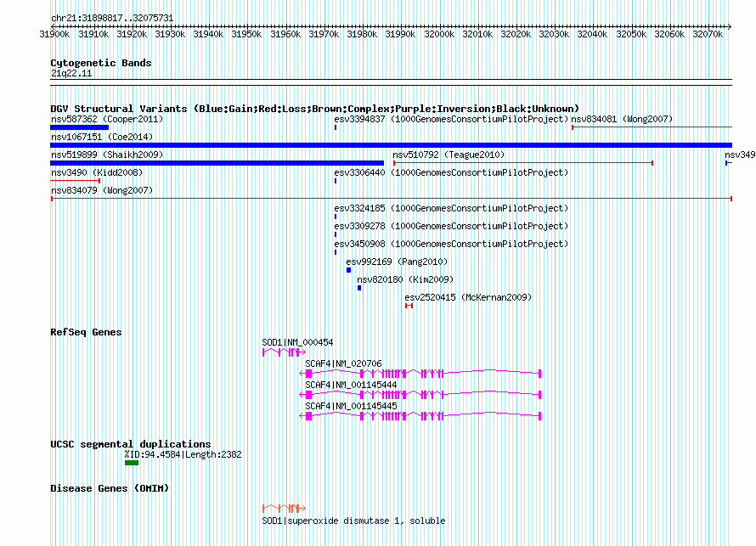Click Disease Genes (OMIM) track title

pyautogui.click(x=110, y=488)
